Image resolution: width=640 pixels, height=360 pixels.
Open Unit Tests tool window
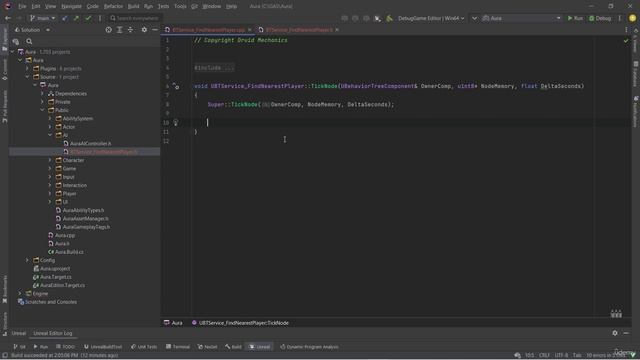(x=144, y=347)
